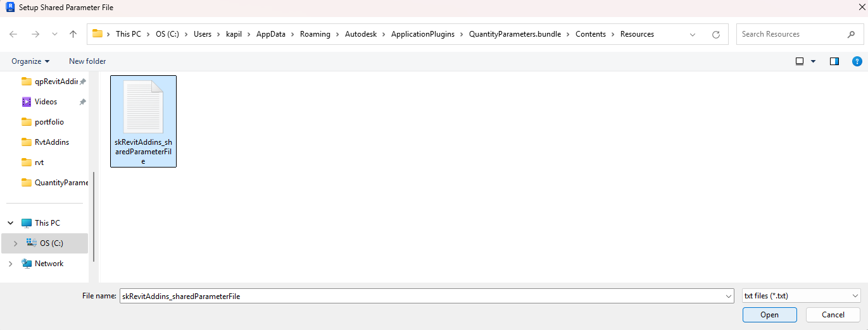Click the navigation pane scrollbar
This screenshot has height=330, width=868.
click(x=94, y=217)
